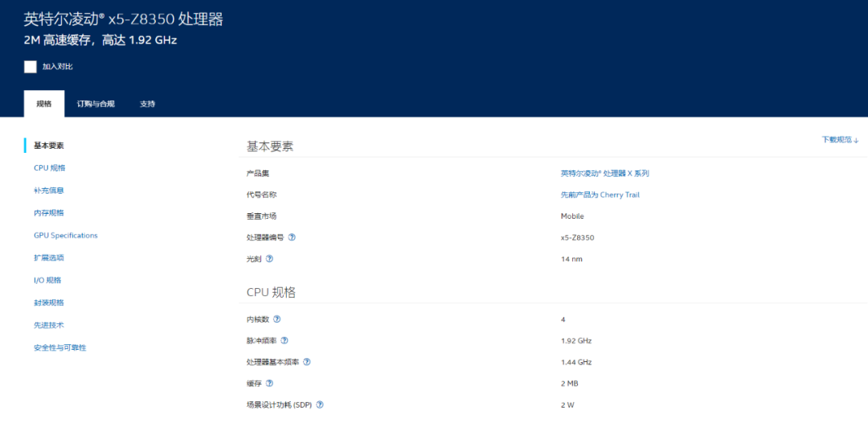Open 先前产品为 Cherry Trail link
Image resolution: width=868 pixels, height=432 pixels.
click(600, 195)
